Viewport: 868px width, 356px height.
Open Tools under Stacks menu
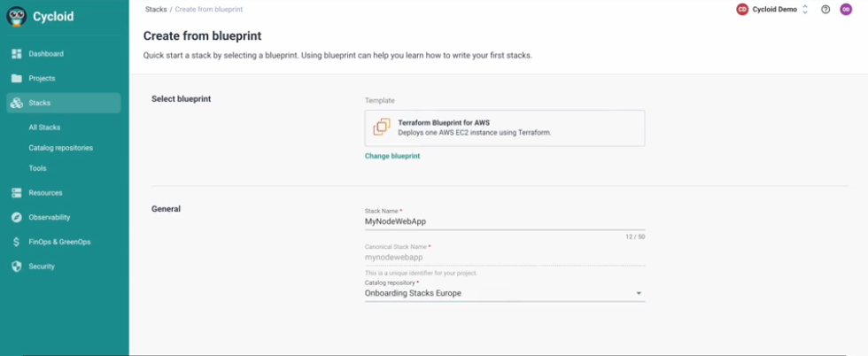(x=37, y=168)
